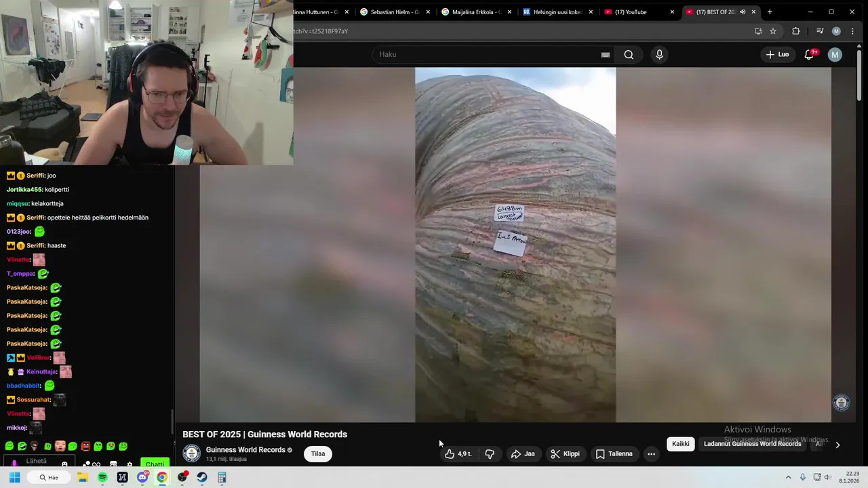The image size is (868, 488).
Task: Start voice search with microphone icon
Action: 659,55
